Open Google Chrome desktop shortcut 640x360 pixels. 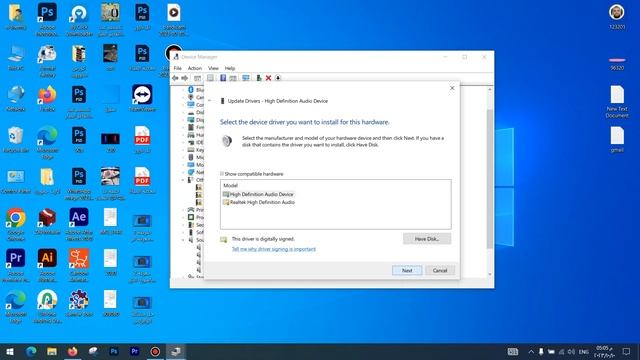(x=16, y=225)
